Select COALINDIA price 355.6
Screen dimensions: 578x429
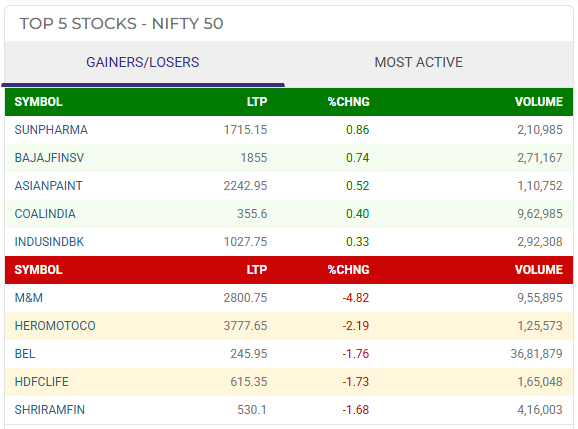[x=252, y=214]
